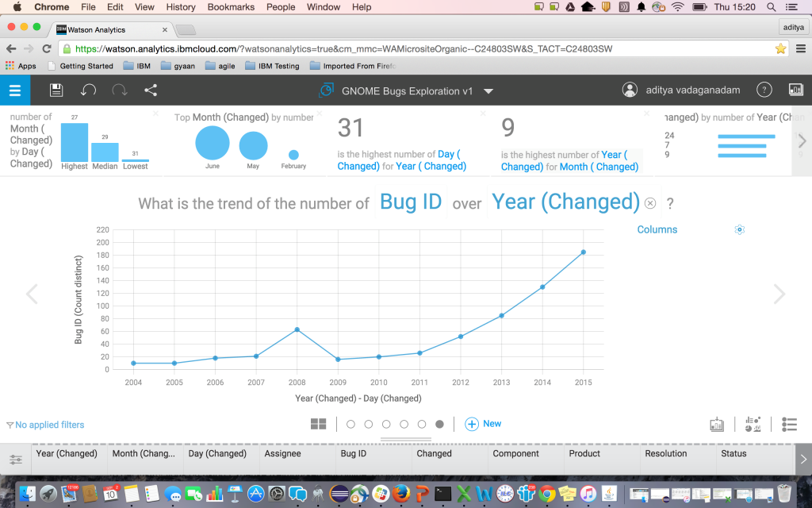The image size is (812, 508).
Task: Open the help question mark icon
Action: pos(764,90)
